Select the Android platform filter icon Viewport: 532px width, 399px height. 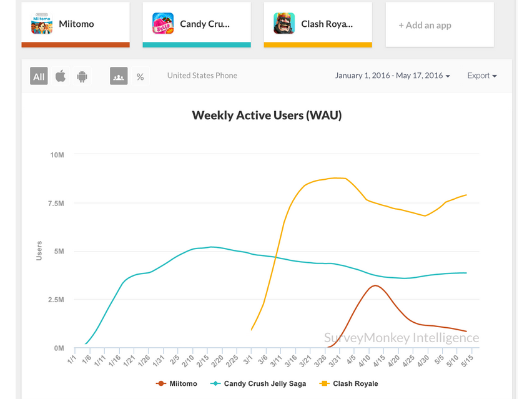pyautogui.click(x=82, y=76)
